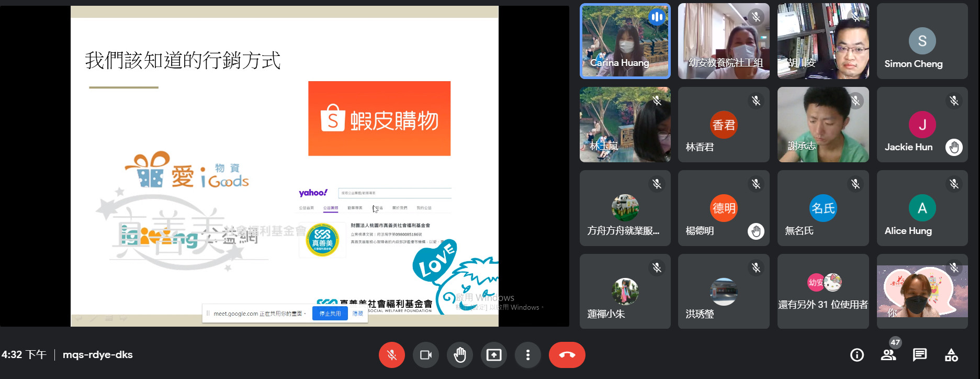980x379 pixels.
Task: Click the A avatar of Alice Hung
Action: [922, 208]
